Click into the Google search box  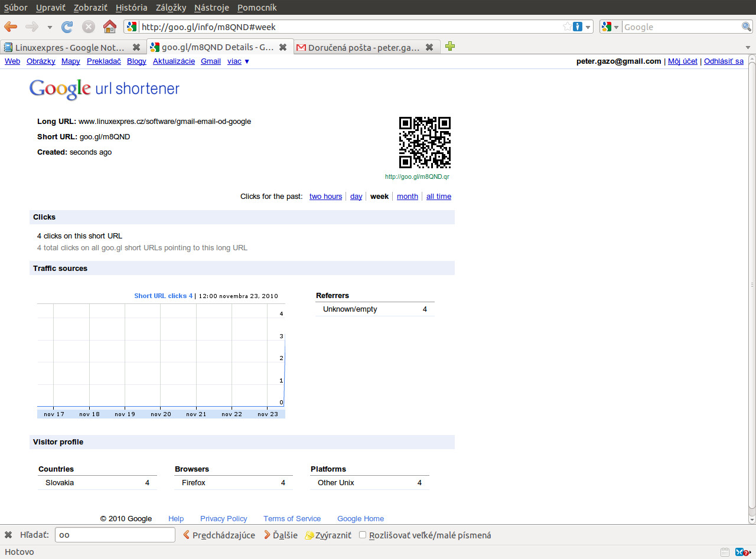pyautogui.click(x=682, y=27)
